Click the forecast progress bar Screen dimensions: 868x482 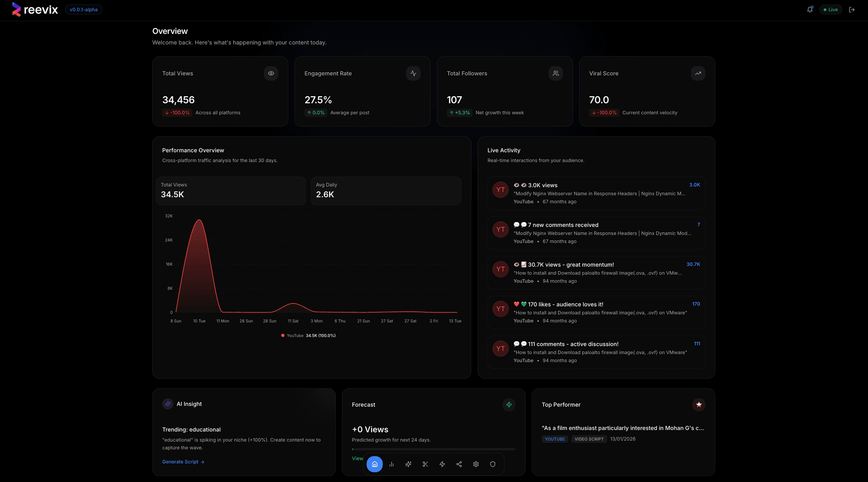pos(433,449)
